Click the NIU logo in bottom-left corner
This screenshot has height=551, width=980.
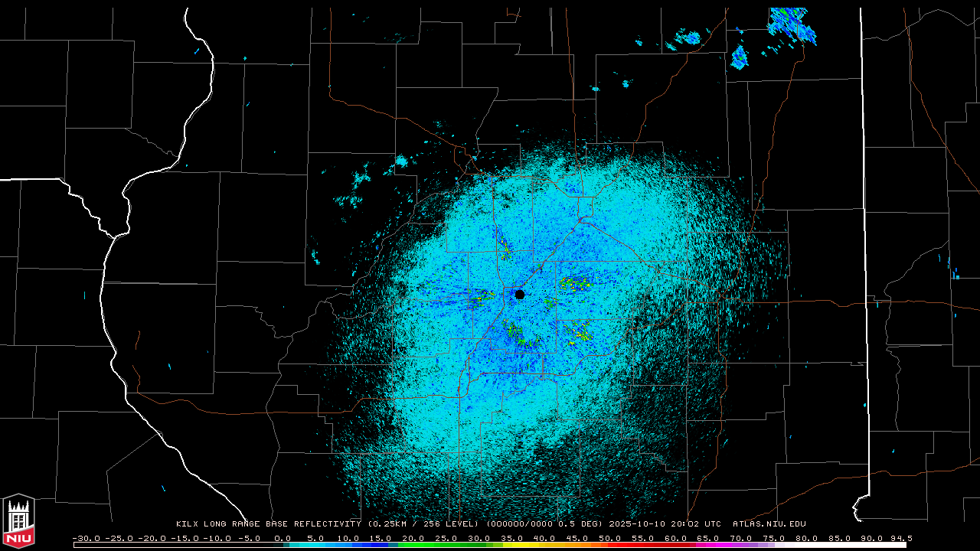point(18,522)
